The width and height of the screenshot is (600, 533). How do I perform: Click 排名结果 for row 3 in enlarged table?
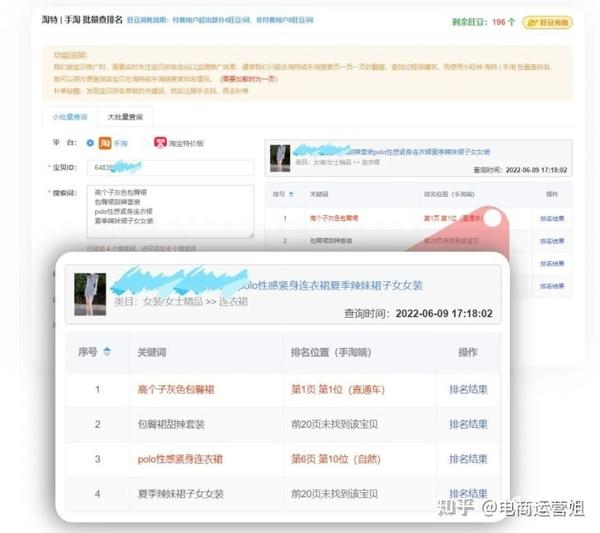pyautogui.click(x=468, y=459)
